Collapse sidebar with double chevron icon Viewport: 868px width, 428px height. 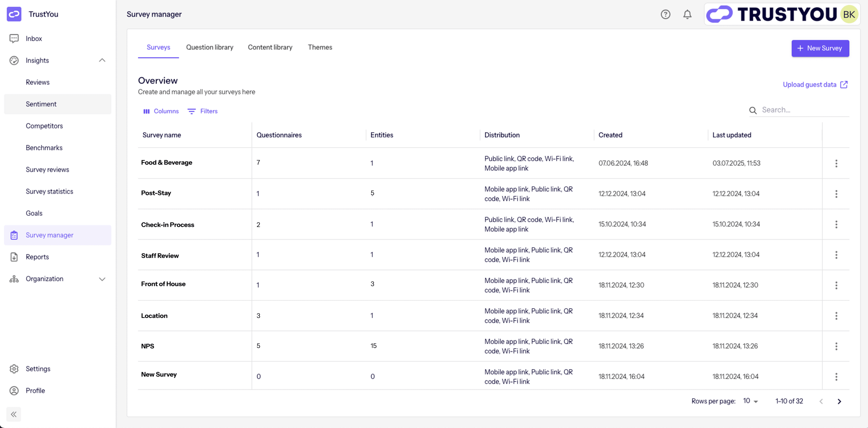coord(14,414)
